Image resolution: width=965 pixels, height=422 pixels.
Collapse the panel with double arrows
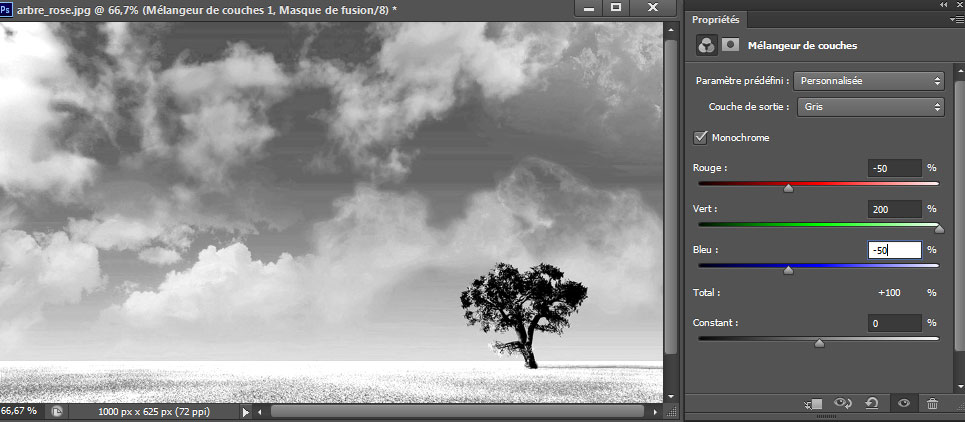pyautogui.click(x=943, y=5)
